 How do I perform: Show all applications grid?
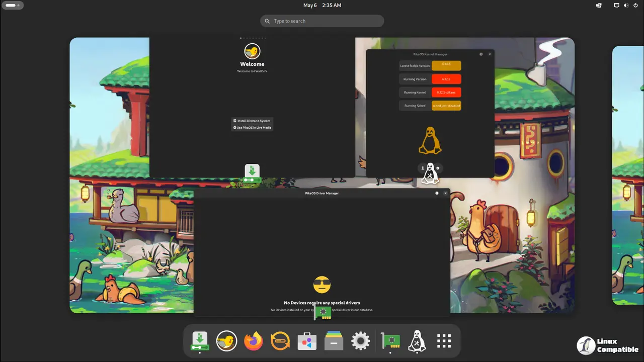pyautogui.click(x=444, y=341)
